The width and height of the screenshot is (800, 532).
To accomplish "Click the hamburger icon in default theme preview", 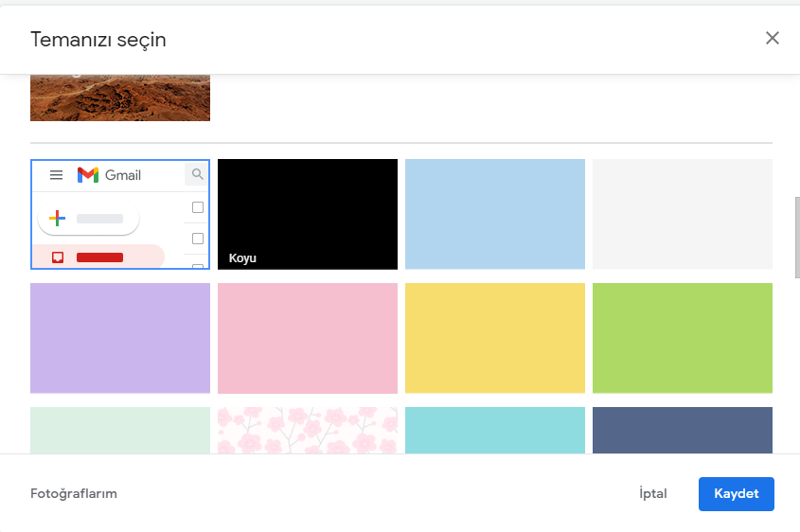I will (57, 175).
